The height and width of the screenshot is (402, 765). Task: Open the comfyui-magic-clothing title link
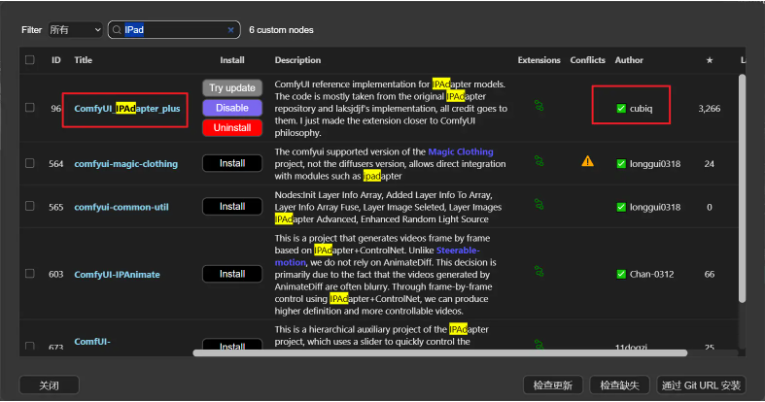click(126, 163)
